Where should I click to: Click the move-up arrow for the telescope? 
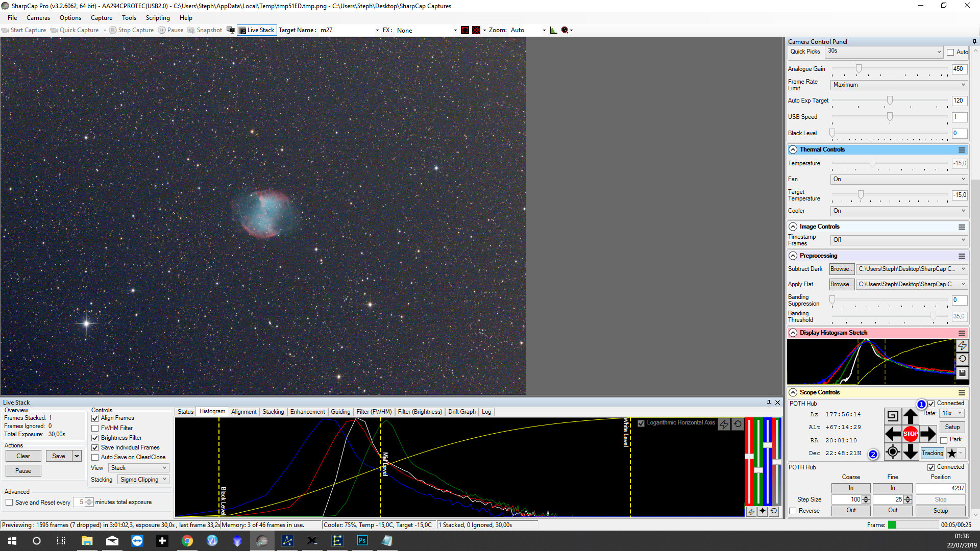[x=910, y=416]
